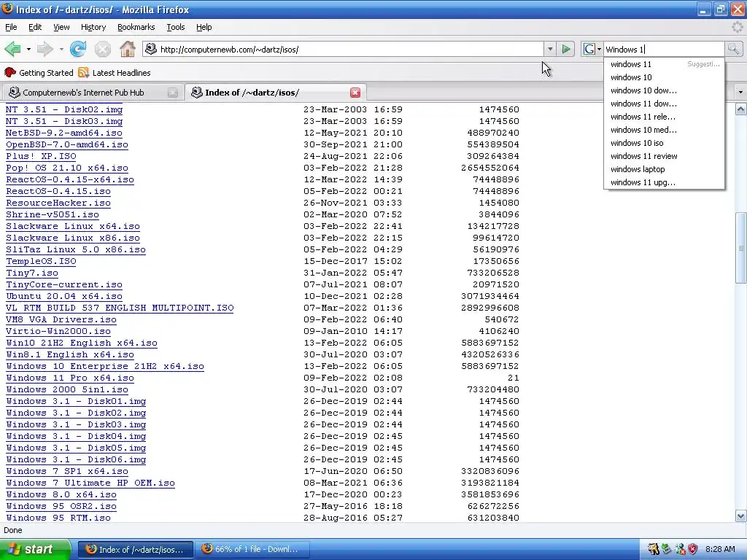Open the History menu
This screenshot has height=560, width=747.
[93, 27]
